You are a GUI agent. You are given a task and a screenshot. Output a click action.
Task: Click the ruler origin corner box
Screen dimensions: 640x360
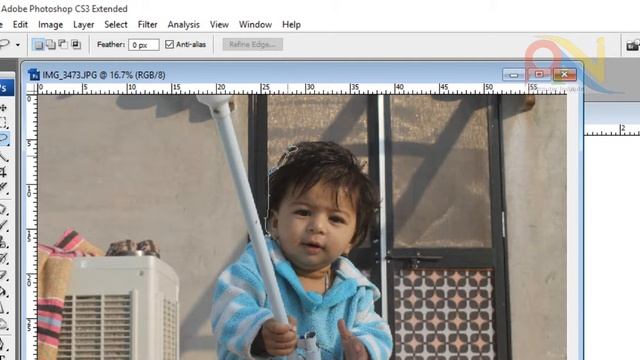click(32, 89)
